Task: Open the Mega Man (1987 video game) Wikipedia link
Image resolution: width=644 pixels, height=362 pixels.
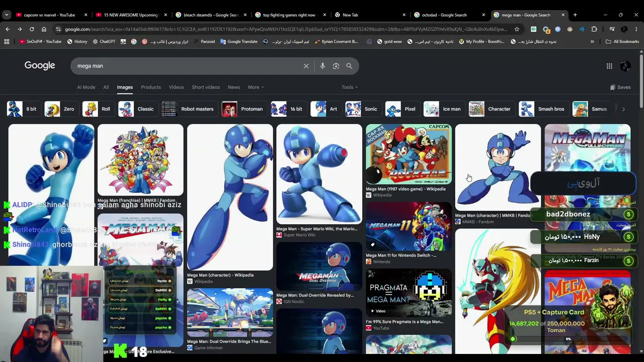Action: pos(406,189)
